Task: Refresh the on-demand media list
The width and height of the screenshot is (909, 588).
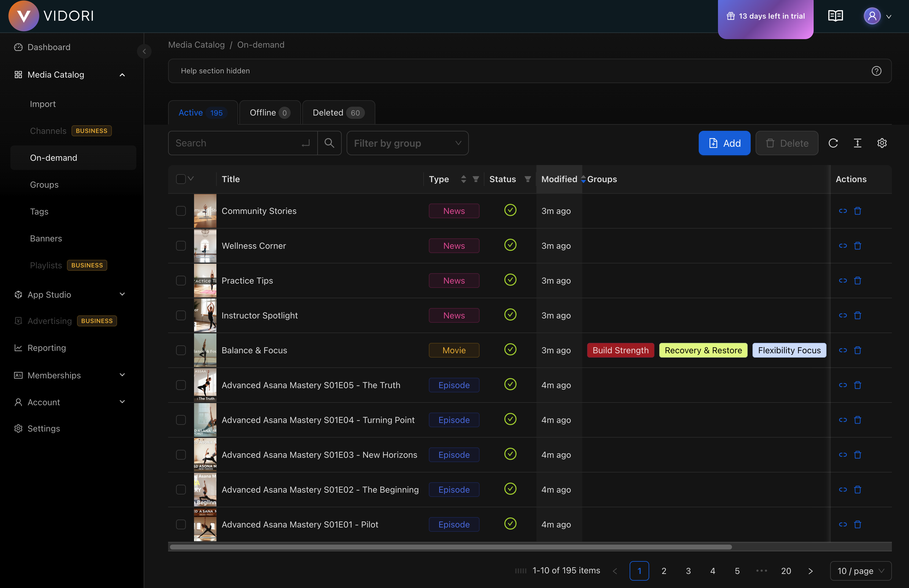Action: pos(834,143)
